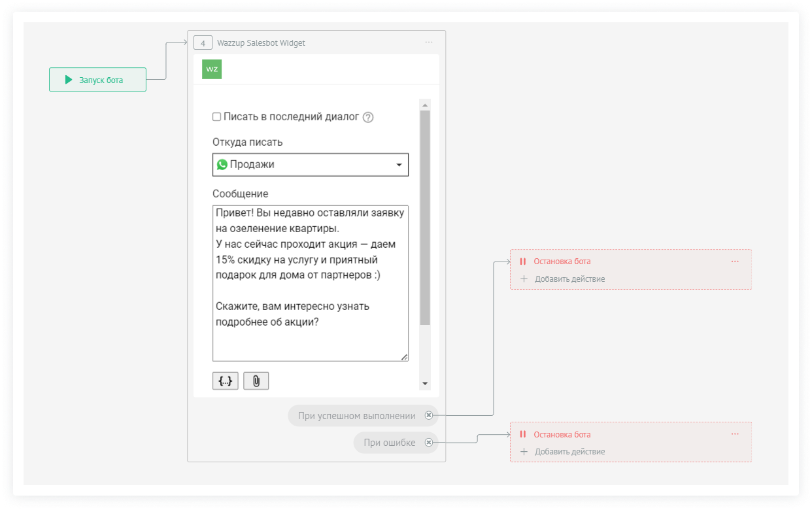The width and height of the screenshot is (812, 510).
Task: Open the 'Откуда писать' Продажи dropdown
Action: click(x=310, y=165)
